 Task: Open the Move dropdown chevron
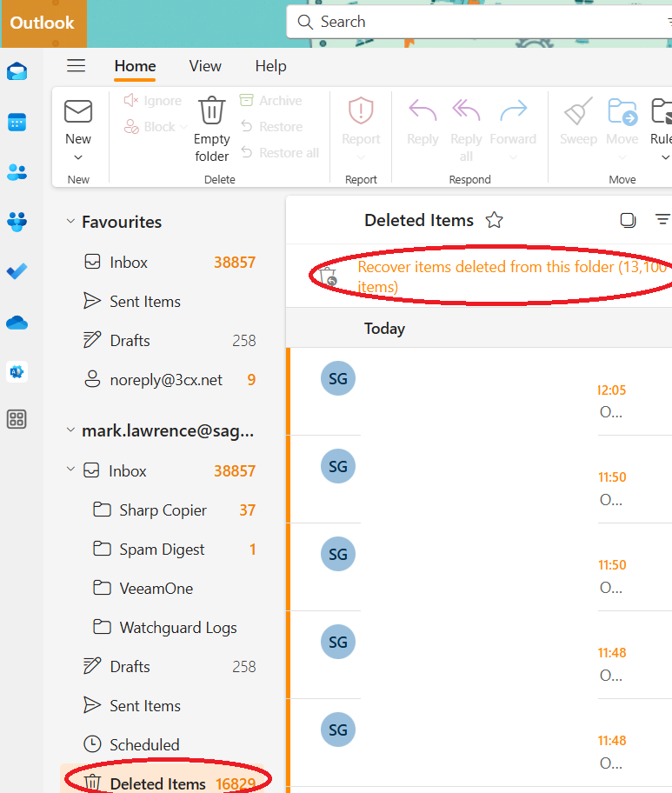click(x=622, y=157)
